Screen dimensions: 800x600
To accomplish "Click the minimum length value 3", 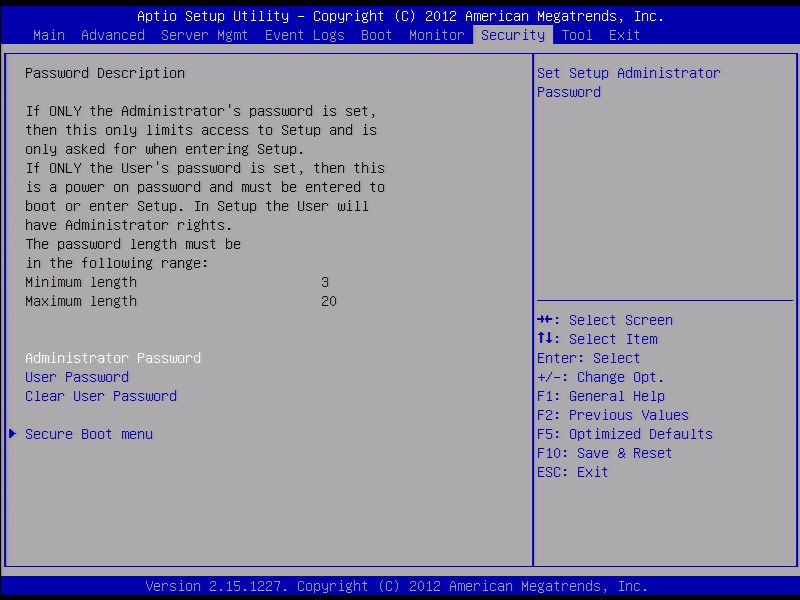I will click(325, 282).
